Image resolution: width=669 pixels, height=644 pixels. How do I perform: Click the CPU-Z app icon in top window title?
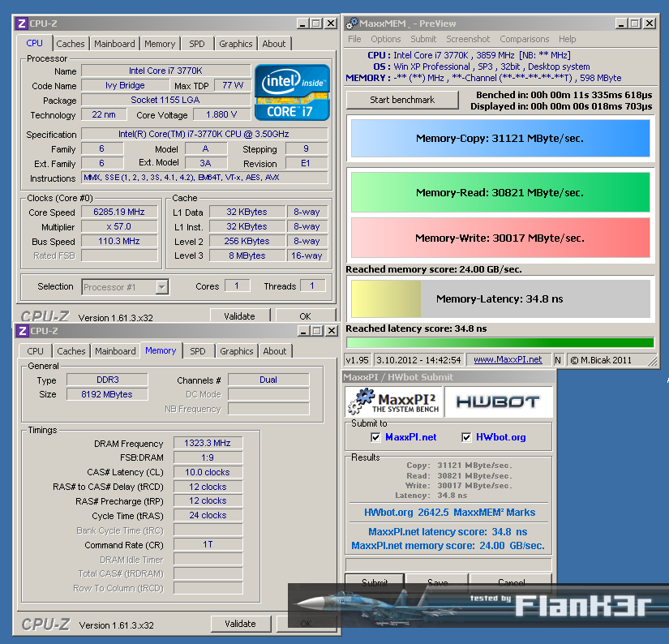point(21,24)
